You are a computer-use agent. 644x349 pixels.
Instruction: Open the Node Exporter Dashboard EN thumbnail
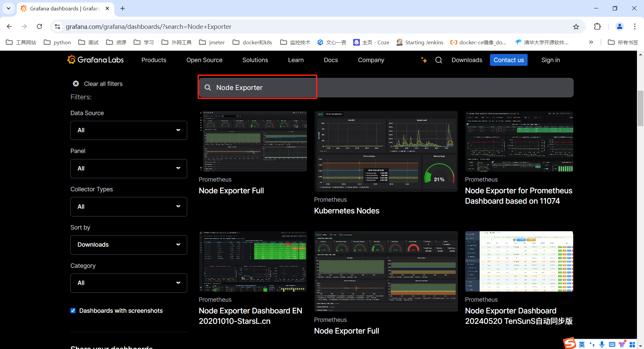(253, 261)
